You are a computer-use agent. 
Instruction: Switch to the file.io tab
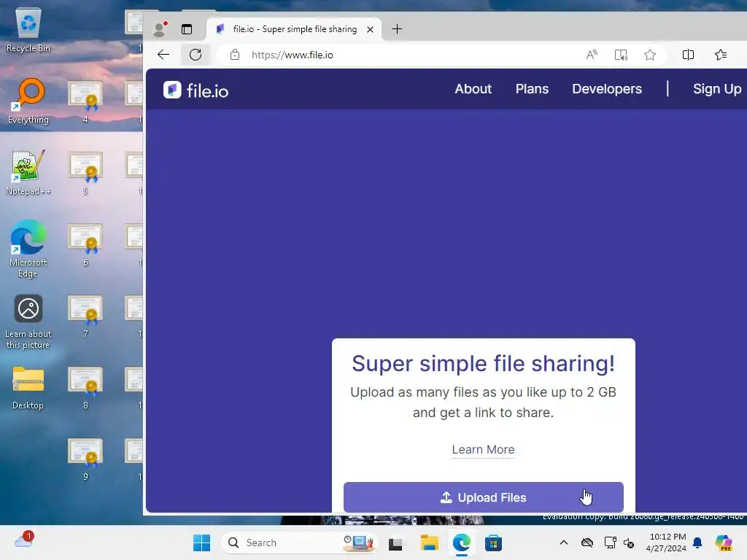click(294, 29)
